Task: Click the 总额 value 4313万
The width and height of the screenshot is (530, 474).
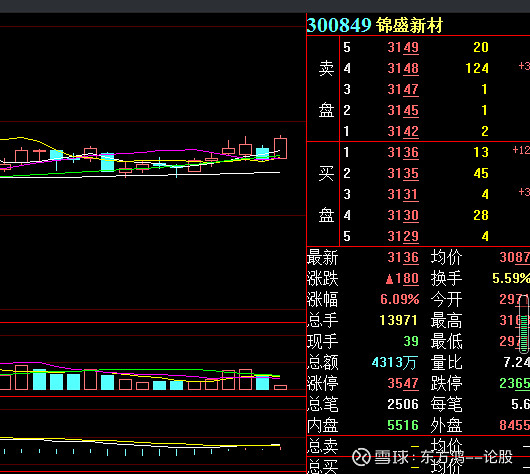Action: (395, 363)
